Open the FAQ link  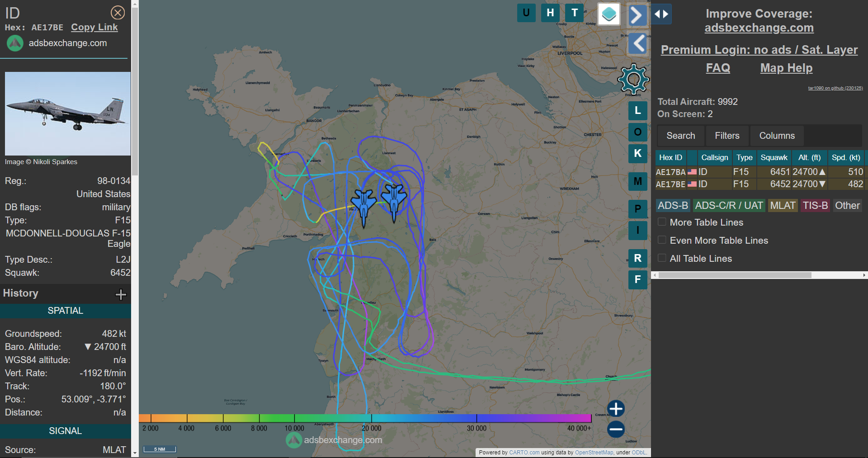(x=718, y=68)
